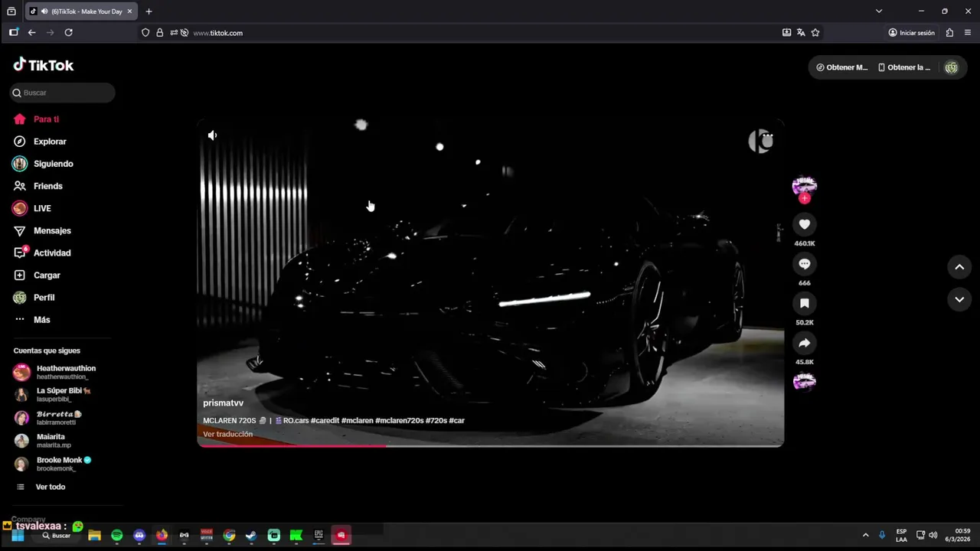The height and width of the screenshot is (551, 980).
Task: Open the profile avatar in TikTok header
Action: [x=951, y=67]
